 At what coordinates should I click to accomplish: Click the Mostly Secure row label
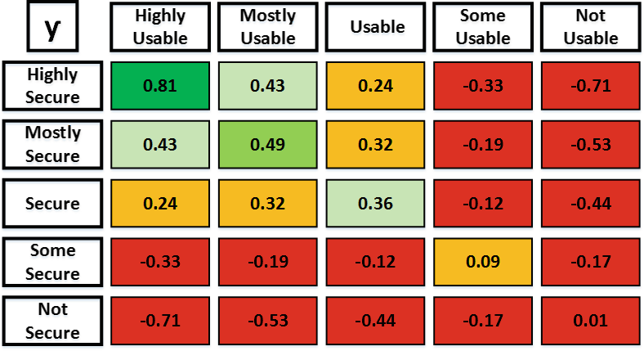[x=52, y=144]
